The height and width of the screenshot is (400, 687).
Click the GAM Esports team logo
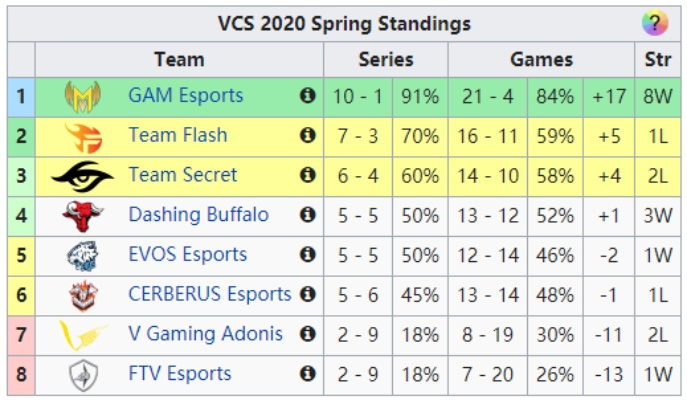pos(82,96)
